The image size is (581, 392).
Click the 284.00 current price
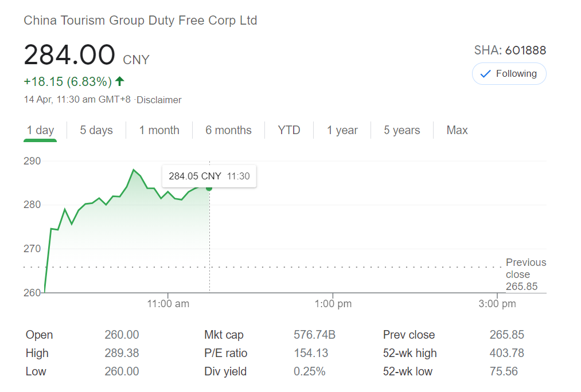pyautogui.click(x=69, y=55)
